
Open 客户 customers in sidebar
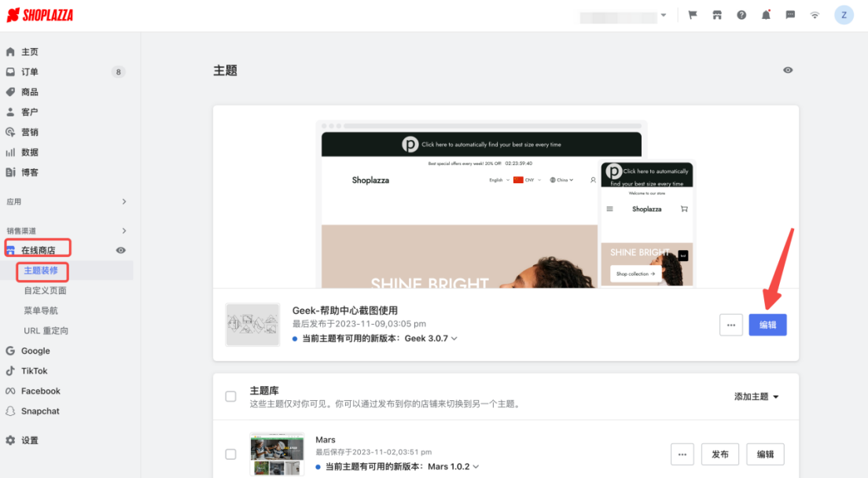(x=30, y=112)
